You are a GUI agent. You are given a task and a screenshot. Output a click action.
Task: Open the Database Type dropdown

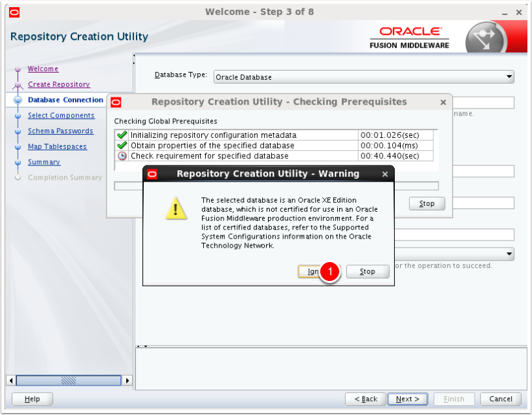click(363, 77)
